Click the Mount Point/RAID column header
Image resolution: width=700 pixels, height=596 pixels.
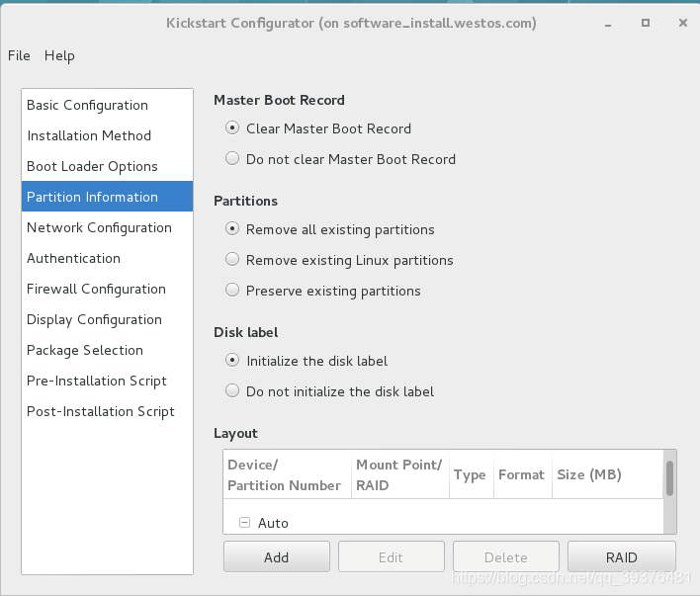tap(400, 474)
